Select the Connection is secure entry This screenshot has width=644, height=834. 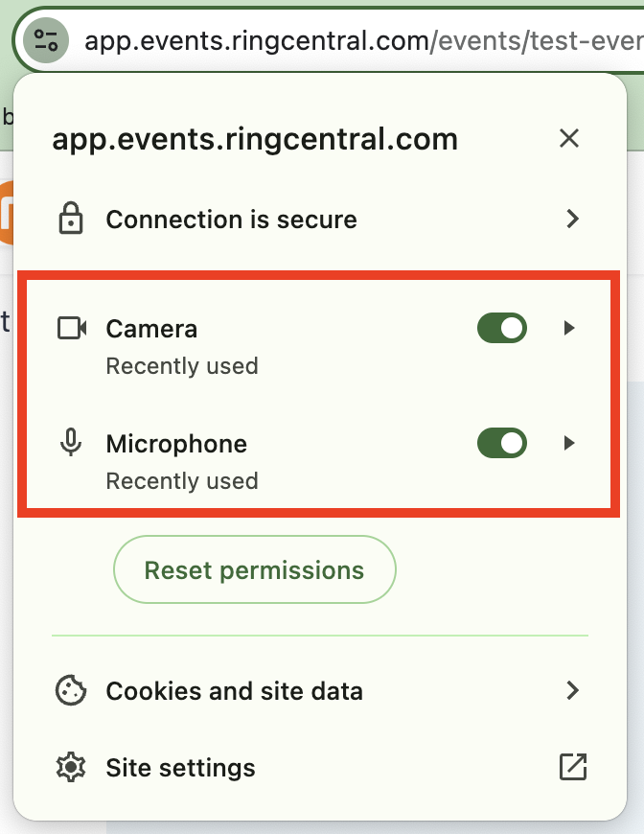231,220
